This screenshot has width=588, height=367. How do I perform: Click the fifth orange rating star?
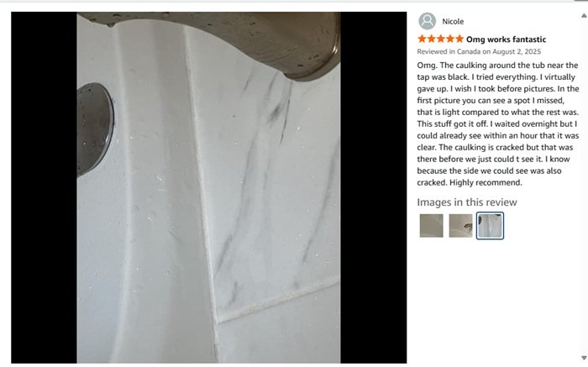tap(459, 39)
